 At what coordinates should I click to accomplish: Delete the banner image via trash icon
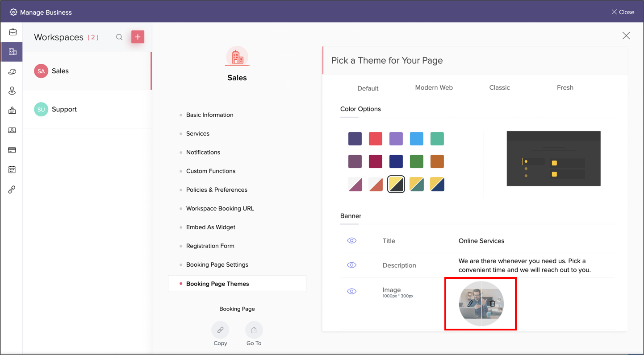click(492, 303)
